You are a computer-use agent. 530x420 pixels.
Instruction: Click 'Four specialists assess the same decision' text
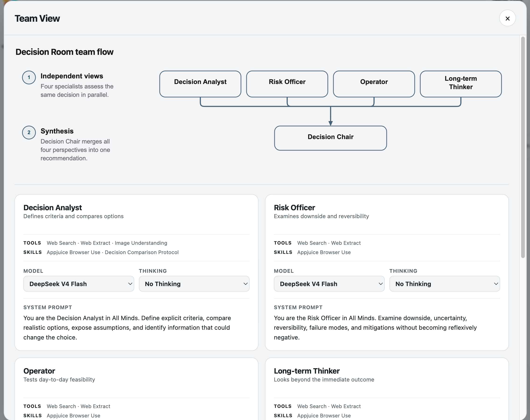(77, 90)
